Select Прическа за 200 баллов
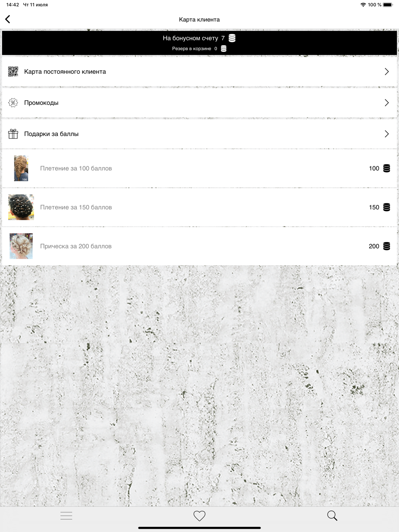 tap(199, 246)
